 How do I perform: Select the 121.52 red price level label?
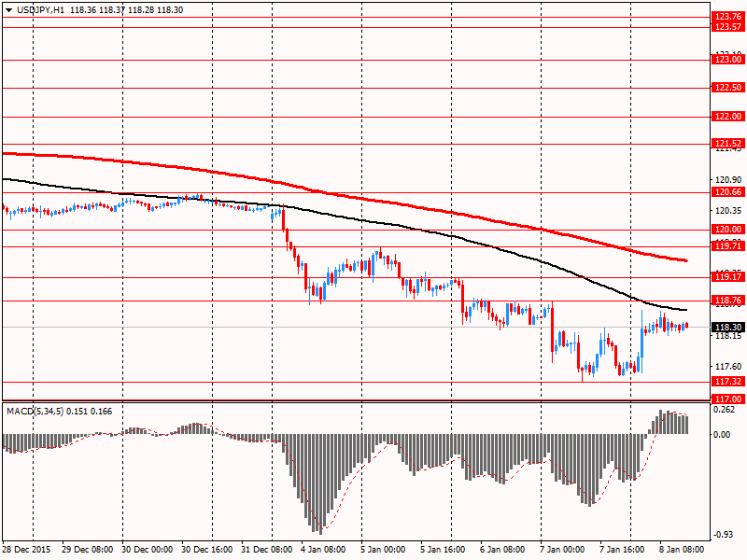[728, 144]
